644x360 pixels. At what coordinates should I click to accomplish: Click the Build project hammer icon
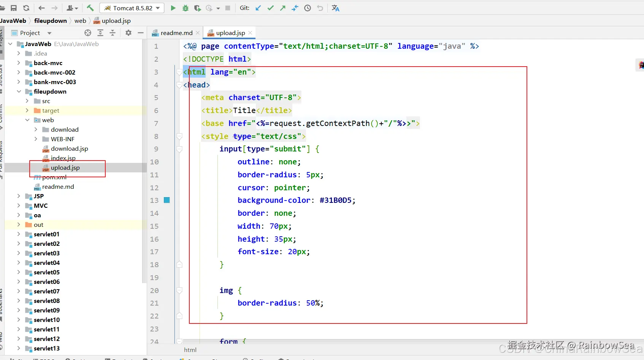pos(90,8)
